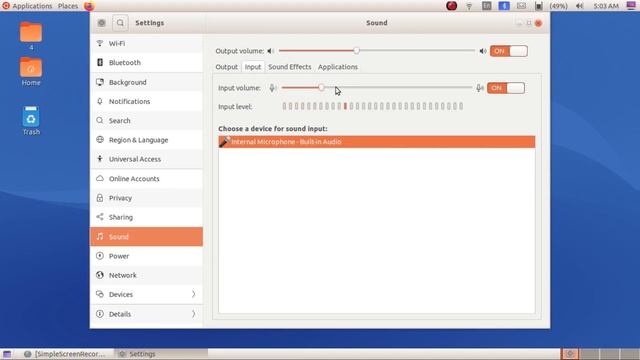Switch to the Applications tab
The image size is (640, 360).
click(x=338, y=67)
